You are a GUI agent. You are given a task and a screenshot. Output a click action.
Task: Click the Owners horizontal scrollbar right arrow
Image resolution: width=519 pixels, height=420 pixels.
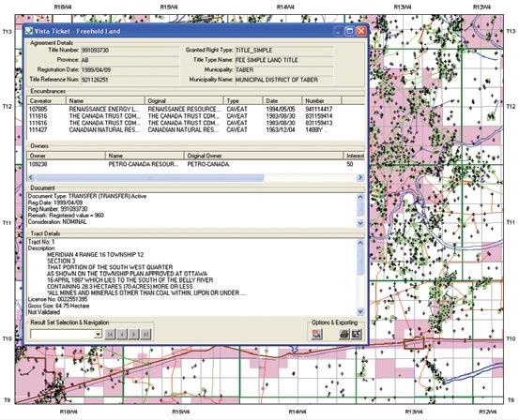[x=360, y=177]
